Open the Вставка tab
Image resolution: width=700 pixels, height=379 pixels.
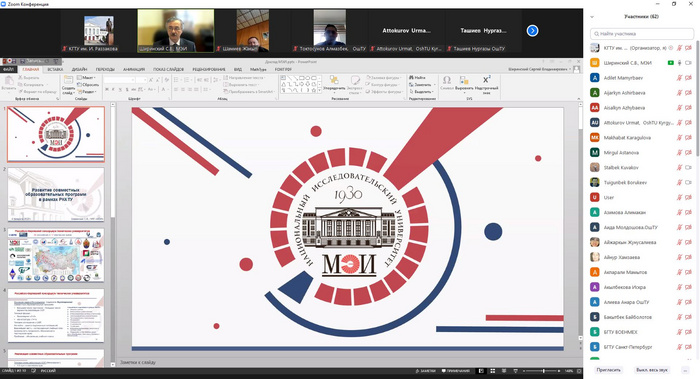point(55,69)
